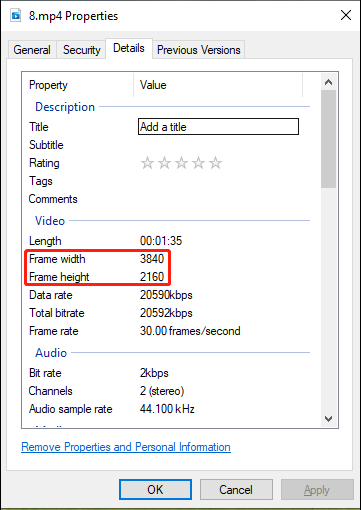The height and width of the screenshot is (510, 361).
Task: Click the Length value 00:01:35
Action: pos(161,241)
